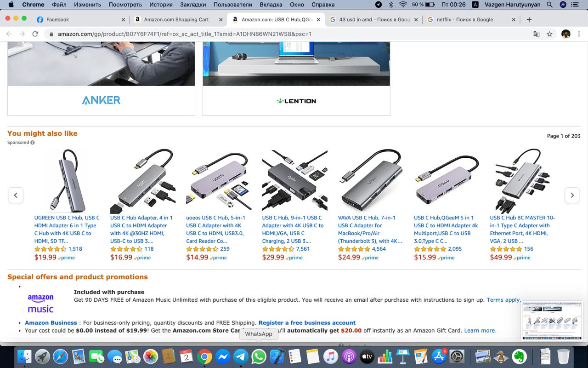Select VAVA USB C Hub product image
Viewport: 588px width, 368px height.
pos(371,180)
